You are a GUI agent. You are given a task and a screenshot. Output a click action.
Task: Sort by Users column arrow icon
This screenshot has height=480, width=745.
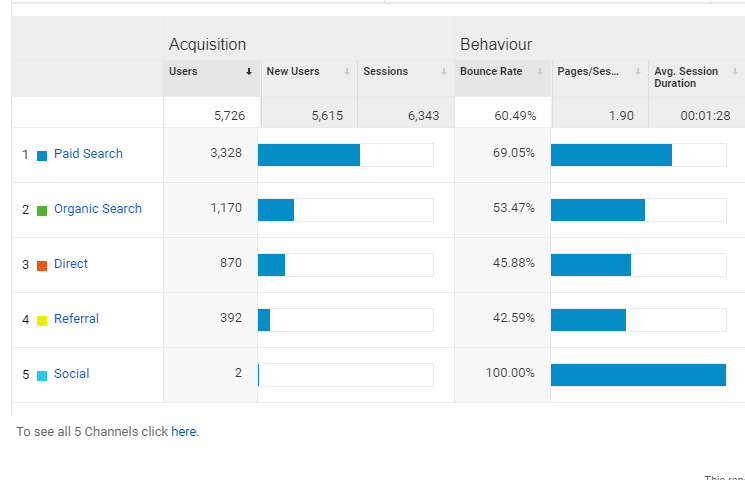(x=249, y=72)
